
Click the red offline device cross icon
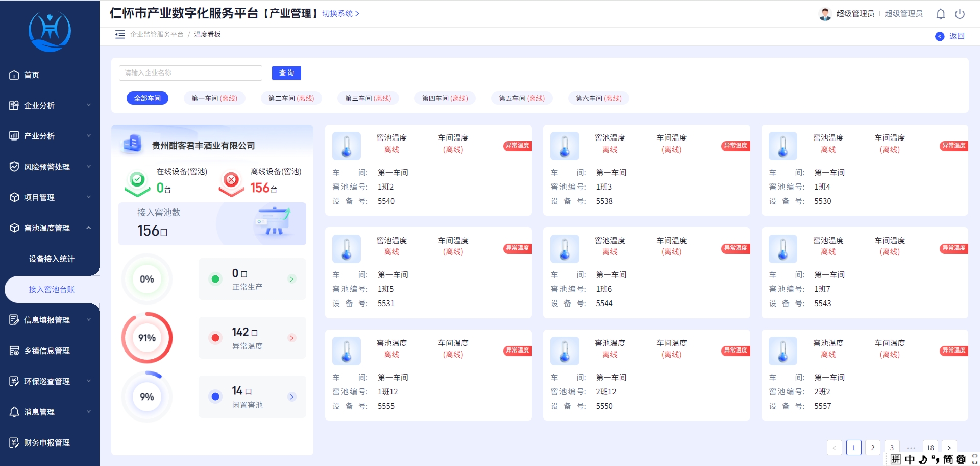pos(231,183)
